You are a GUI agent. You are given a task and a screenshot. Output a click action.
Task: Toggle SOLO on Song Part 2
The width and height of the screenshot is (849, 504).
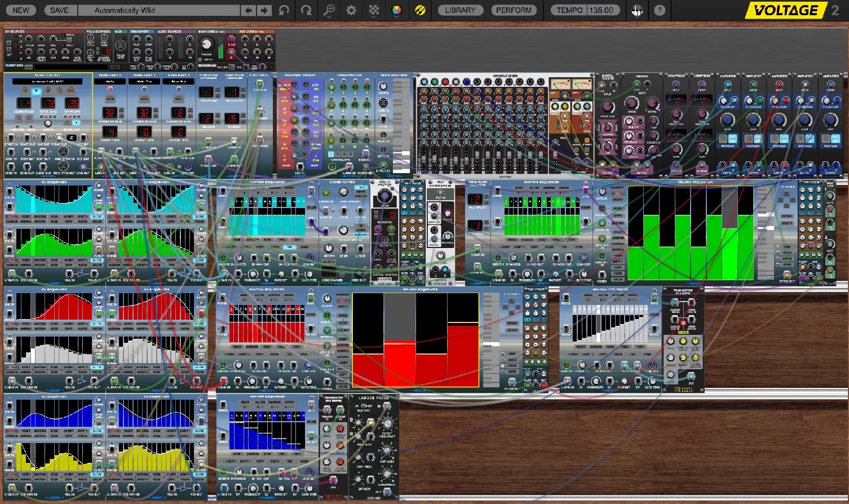144,99
